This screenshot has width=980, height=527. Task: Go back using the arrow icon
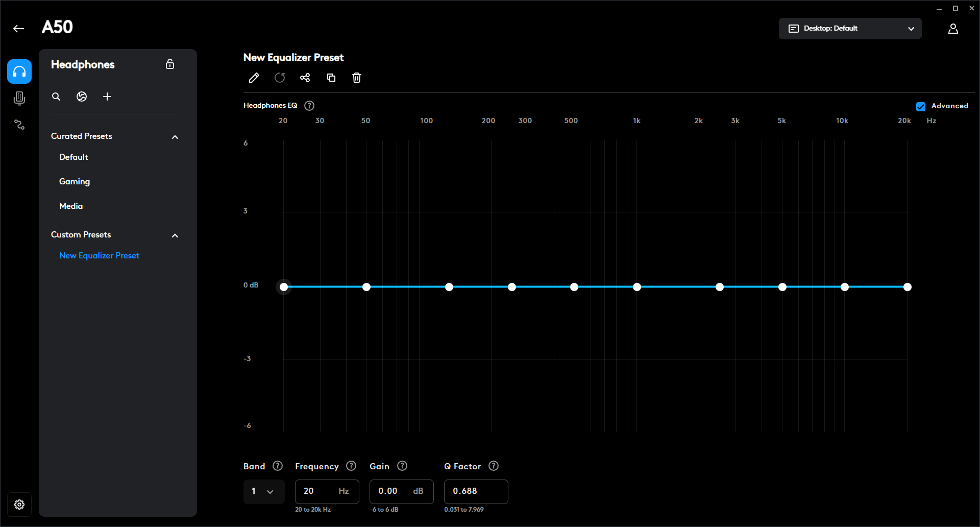(19, 29)
